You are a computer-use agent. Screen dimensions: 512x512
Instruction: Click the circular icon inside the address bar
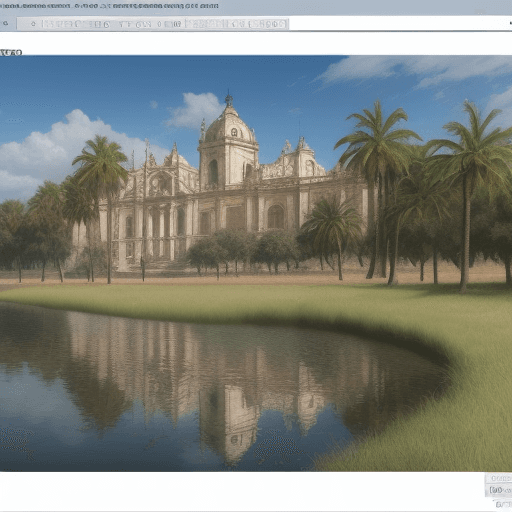click(x=33, y=24)
